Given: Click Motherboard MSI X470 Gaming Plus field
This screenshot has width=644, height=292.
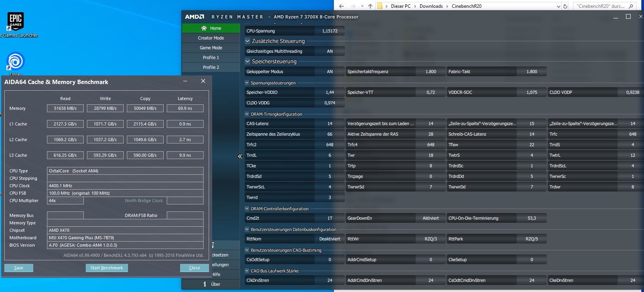Looking at the screenshot, I should [125, 238].
